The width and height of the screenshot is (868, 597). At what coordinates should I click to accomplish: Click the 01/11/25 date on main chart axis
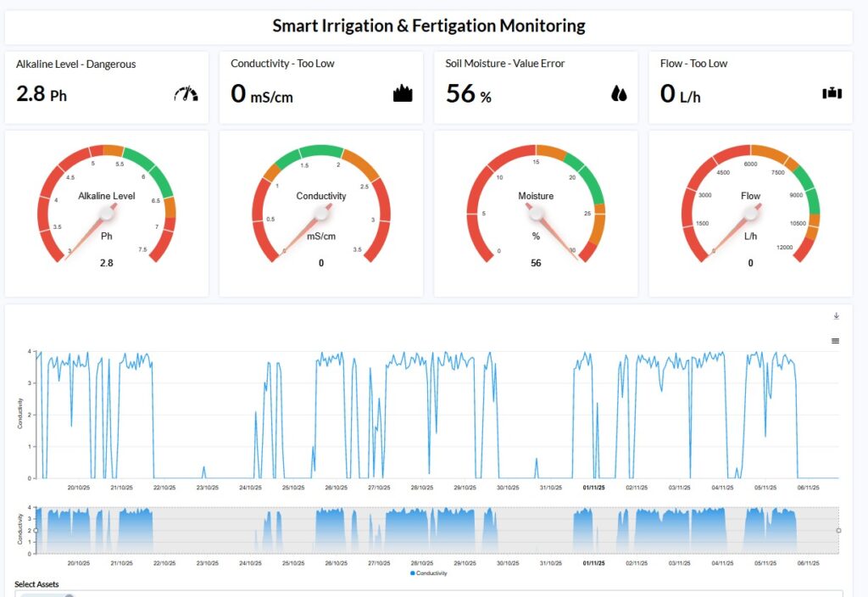(593, 488)
